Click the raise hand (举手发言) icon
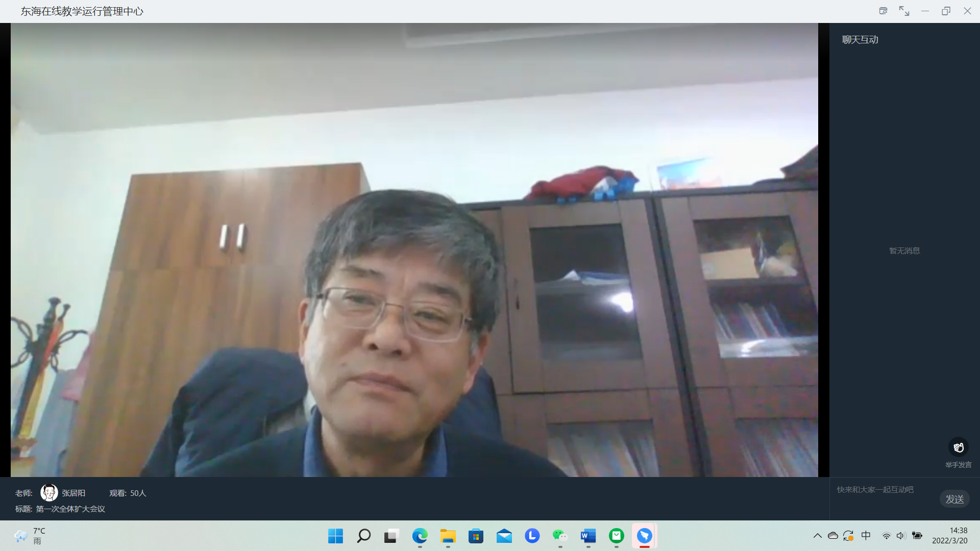 [x=958, y=447]
